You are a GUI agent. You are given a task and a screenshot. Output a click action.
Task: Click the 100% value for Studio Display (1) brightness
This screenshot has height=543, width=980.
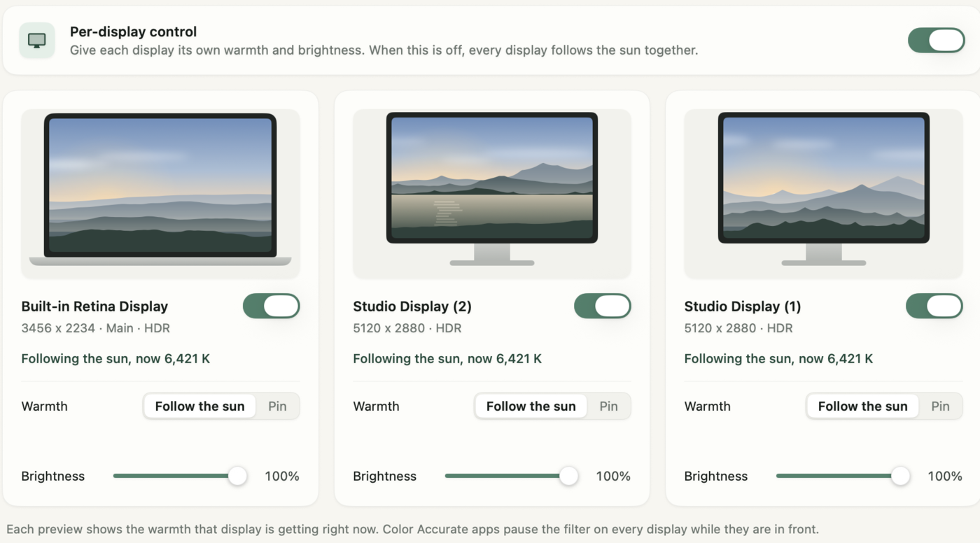pos(945,477)
